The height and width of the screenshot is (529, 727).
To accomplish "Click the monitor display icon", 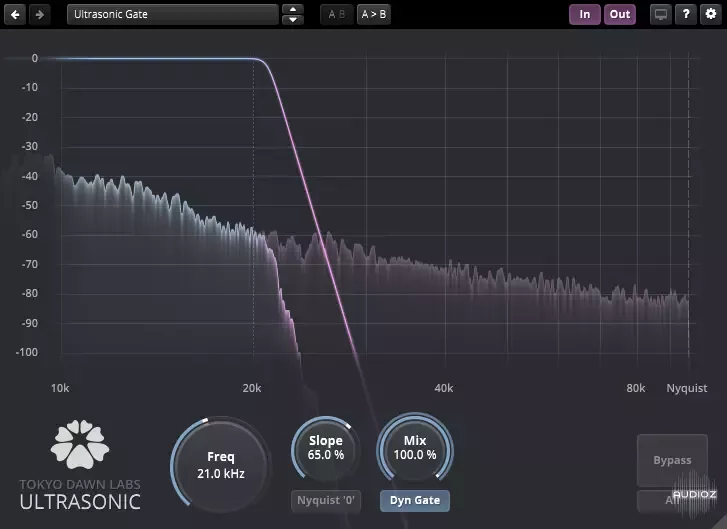I will click(661, 14).
